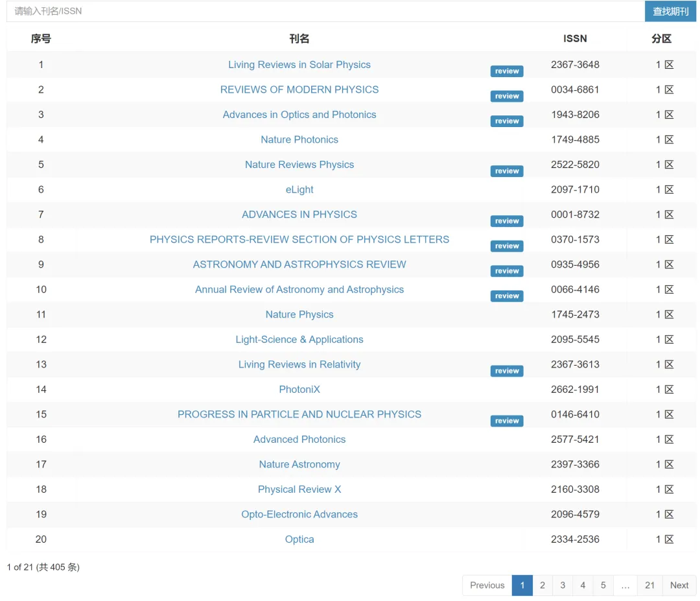Open the Living Reviews in Solar Physics link
The height and width of the screenshot is (601, 700).
click(299, 65)
